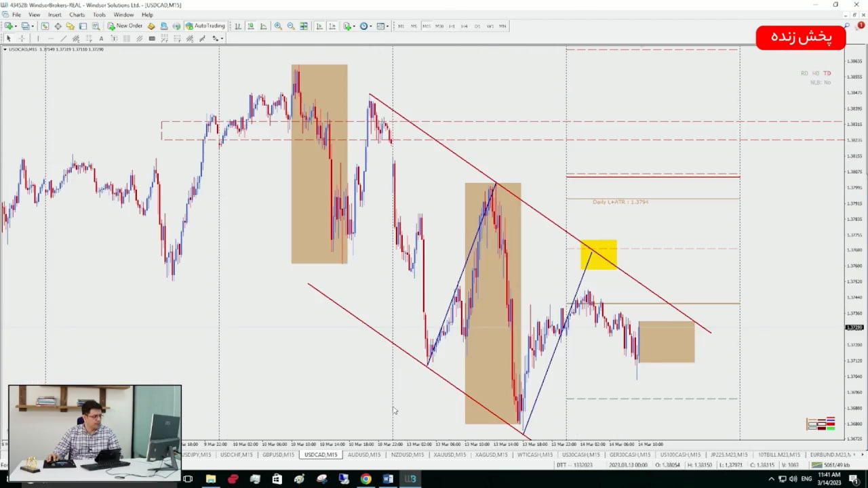The image size is (868, 488).
Task: Open Microsoft Store from the taskbar
Action: point(277,479)
